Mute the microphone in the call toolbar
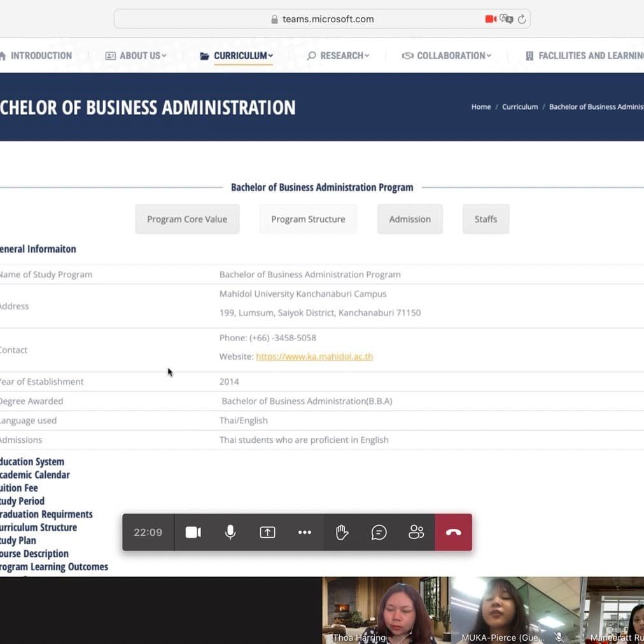Screen dimensions: 644x644 [x=230, y=533]
